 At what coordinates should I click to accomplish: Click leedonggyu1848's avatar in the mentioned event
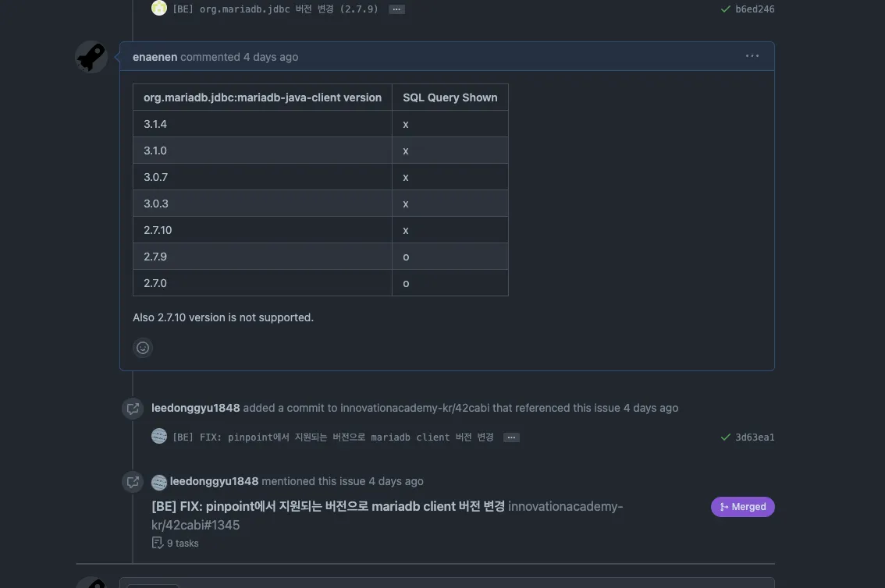[159, 482]
